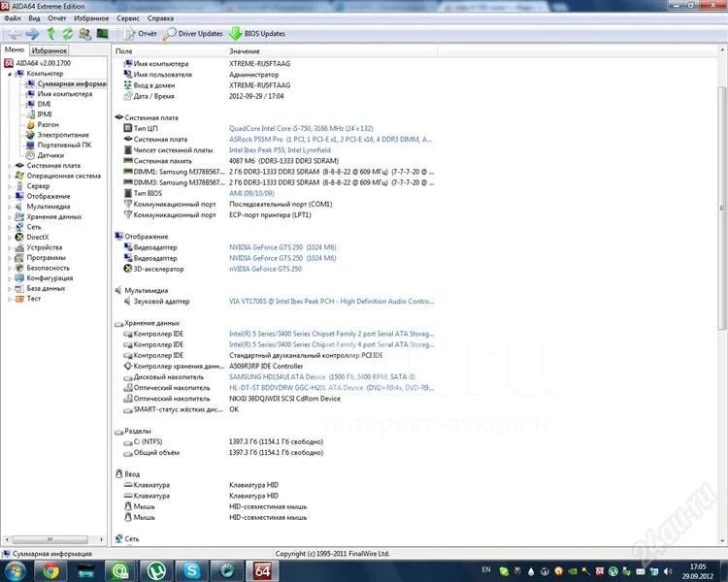Open the Сервис menu

(128, 18)
